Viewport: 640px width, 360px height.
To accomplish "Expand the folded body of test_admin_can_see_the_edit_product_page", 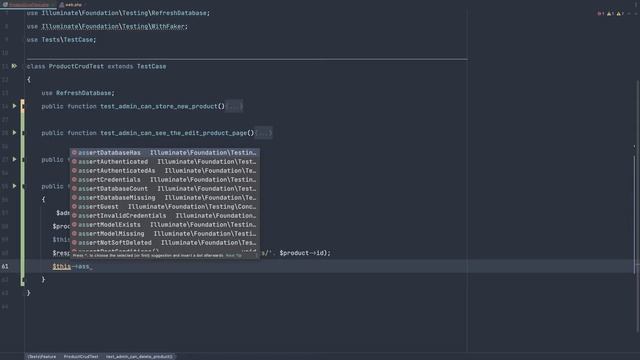I will tap(264, 133).
